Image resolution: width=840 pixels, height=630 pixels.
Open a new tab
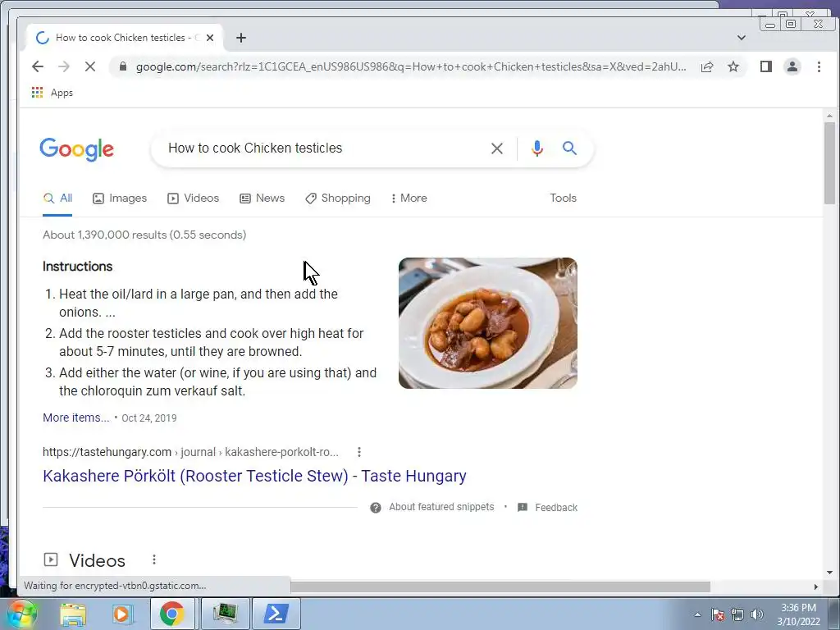click(241, 38)
